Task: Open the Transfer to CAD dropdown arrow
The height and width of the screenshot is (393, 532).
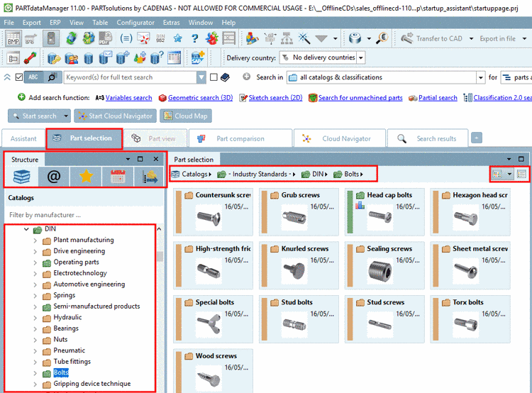Action: pyautogui.click(x=471, y=39)
